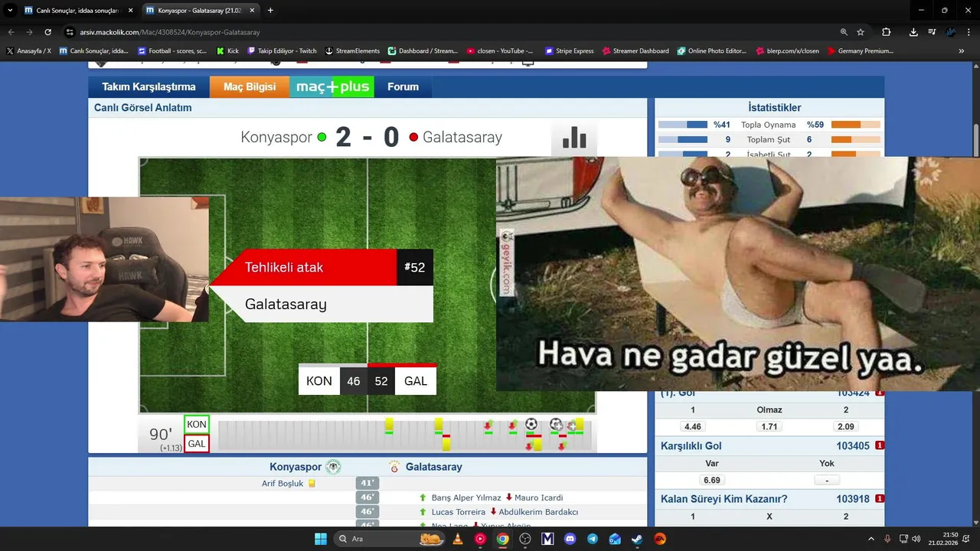Click the Galatasaray club crest icon
The height and width of the screenshot is (551, 980).
click(394, 467)
